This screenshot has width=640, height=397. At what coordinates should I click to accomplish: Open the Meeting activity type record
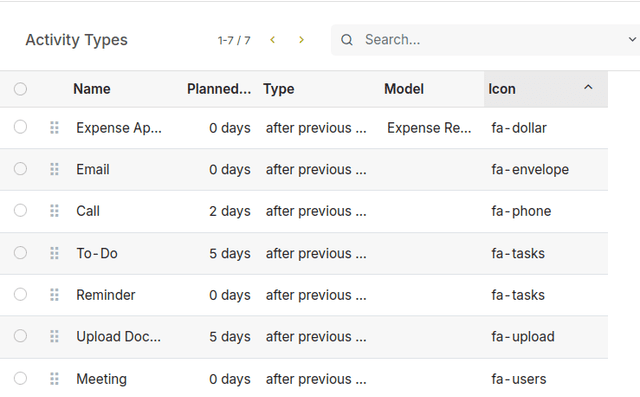[101, 379]
